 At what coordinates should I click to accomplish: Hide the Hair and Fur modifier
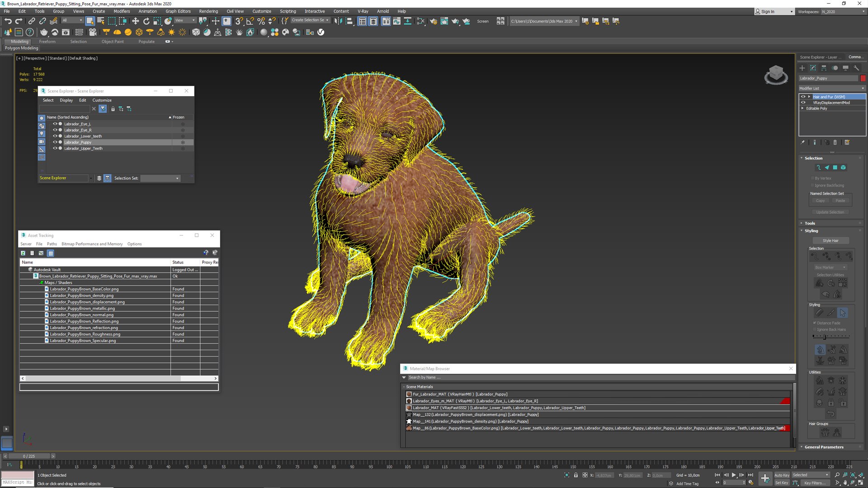[x=803, y=97]
